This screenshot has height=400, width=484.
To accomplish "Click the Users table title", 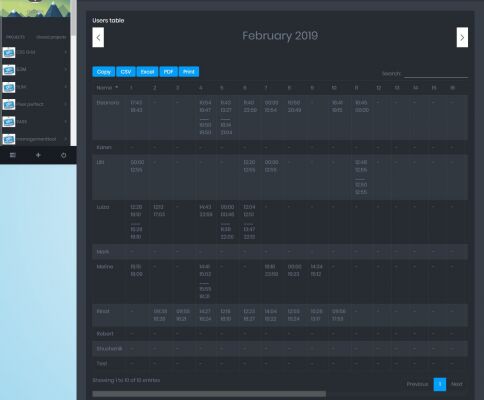I will pyautogui.click(x=108, y=20).
